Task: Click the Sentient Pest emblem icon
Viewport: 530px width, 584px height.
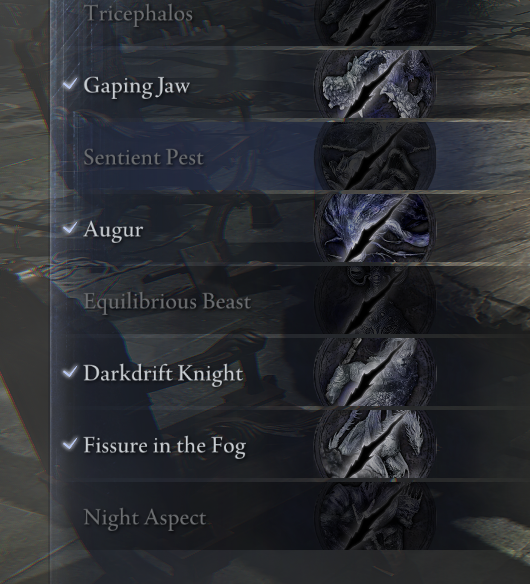Action: [374, 156]
